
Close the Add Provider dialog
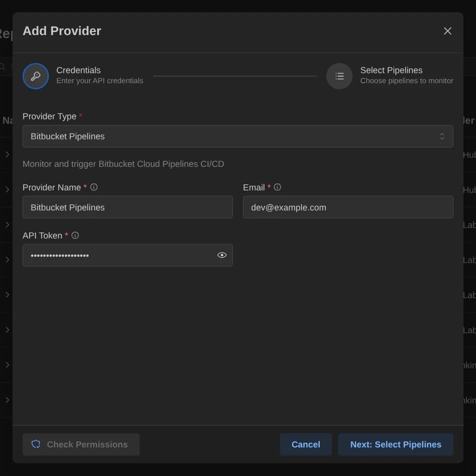click(x=447, y=31)
